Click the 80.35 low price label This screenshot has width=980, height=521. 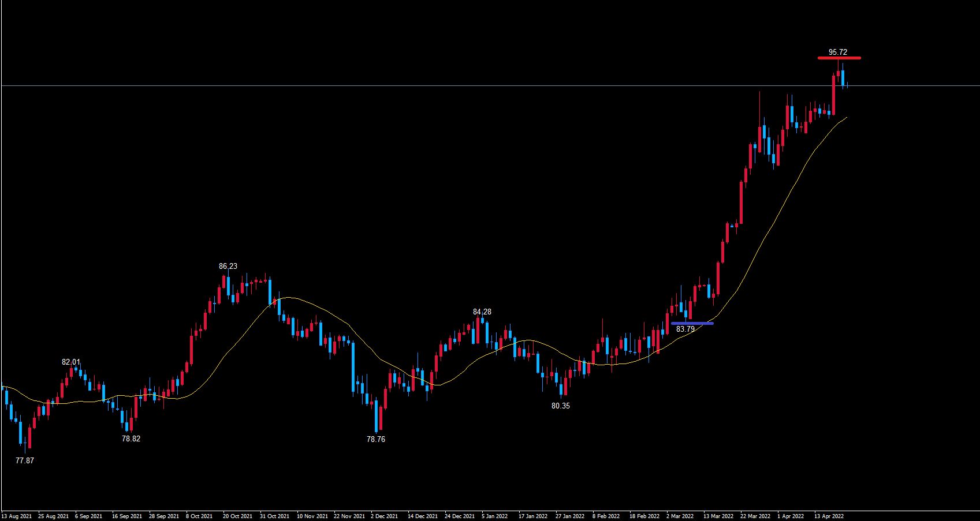tap(560, 406)
